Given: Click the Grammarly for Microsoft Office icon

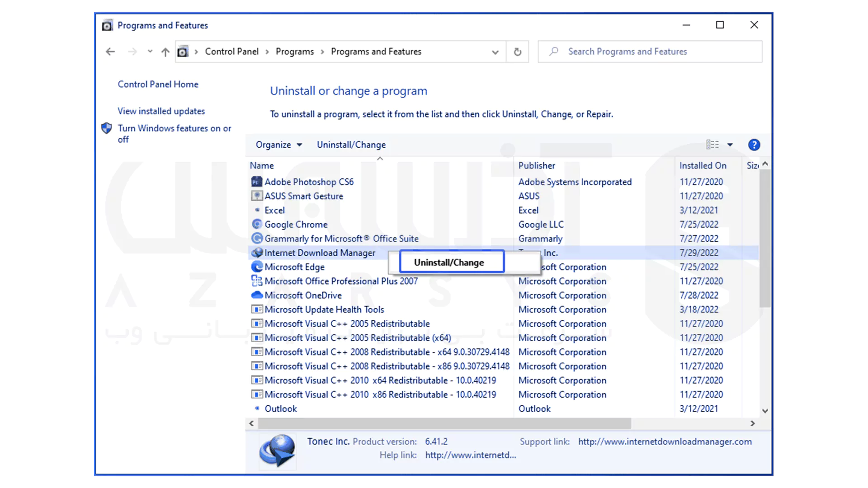Looking at the screenshot, I should [x=257, y=238].
